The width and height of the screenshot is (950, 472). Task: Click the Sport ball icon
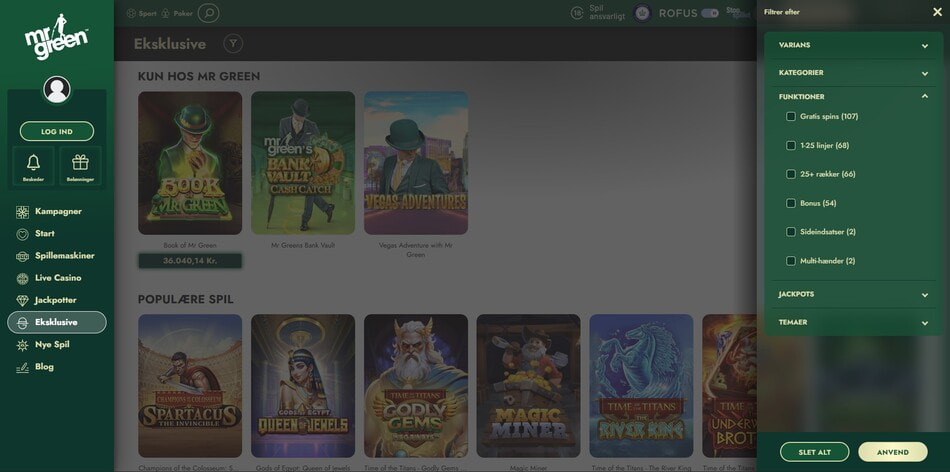pyautogui.click(x=131, y=13)
